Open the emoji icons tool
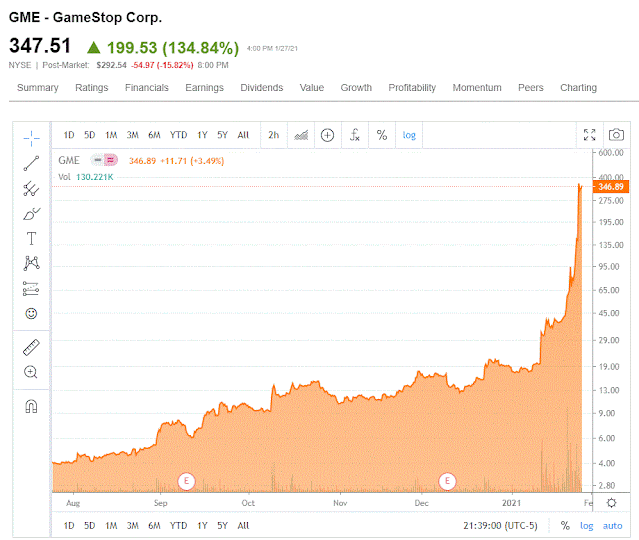This screenshot has height=540, width=639. [x=31, y=313]
